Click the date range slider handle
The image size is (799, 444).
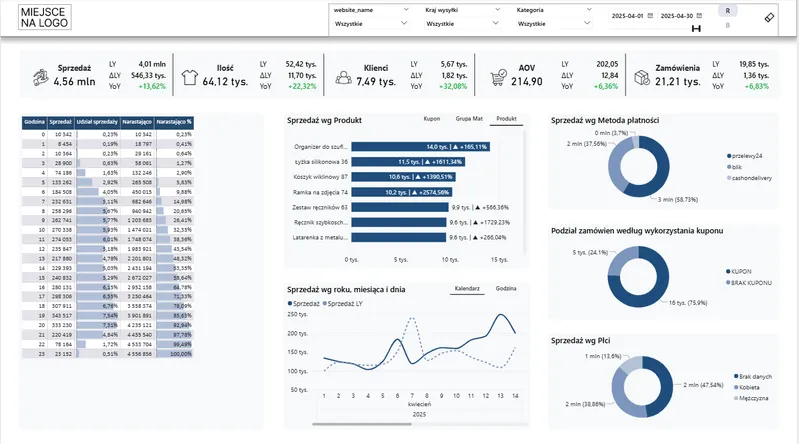point(696,29)
